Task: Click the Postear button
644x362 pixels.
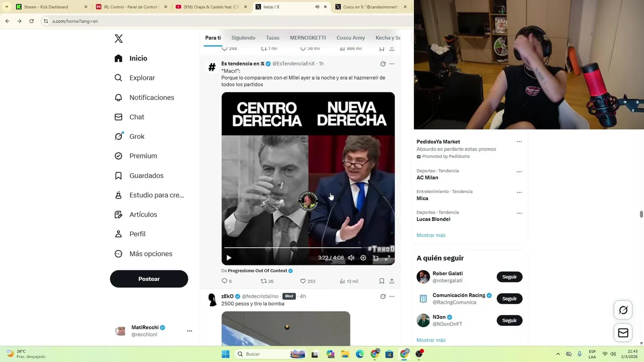Action: tap(149, 279)
